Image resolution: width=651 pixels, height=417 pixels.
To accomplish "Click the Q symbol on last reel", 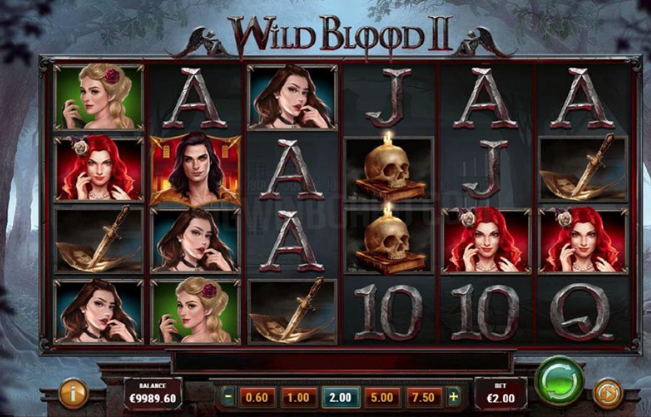I will point(582,312).
